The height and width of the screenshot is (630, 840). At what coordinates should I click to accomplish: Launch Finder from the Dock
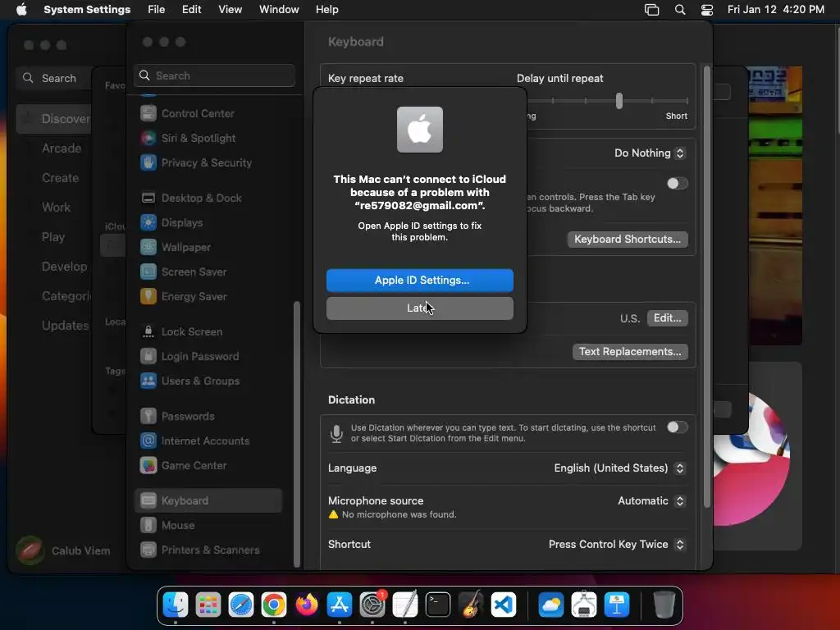(176, 605)
